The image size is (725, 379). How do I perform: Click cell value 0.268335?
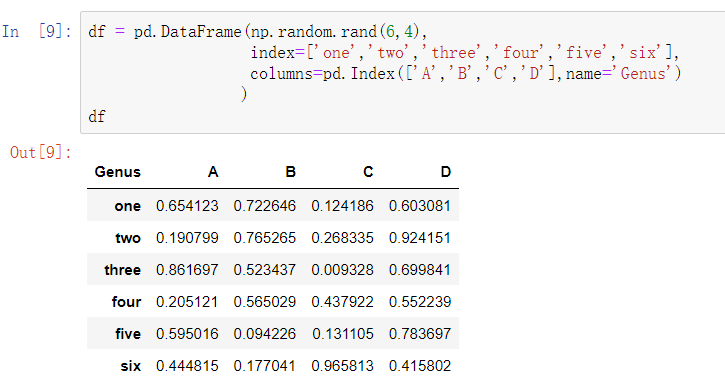[343, 238]
